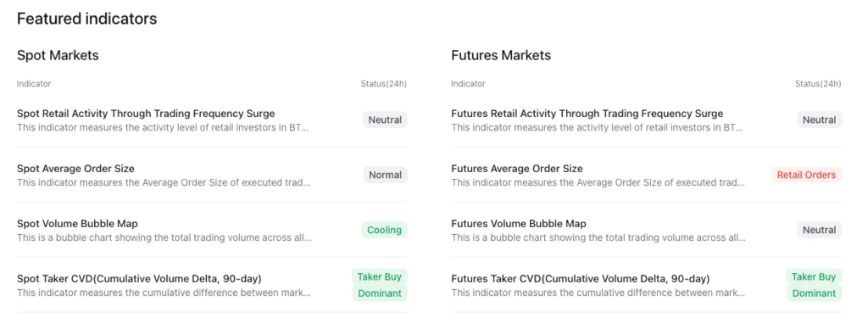This screenshot has height=329, width=868.
Task: Click Taker Buy Dominant badge in Spot Markets
Action: pyautogui.click(x=380, y=285)
